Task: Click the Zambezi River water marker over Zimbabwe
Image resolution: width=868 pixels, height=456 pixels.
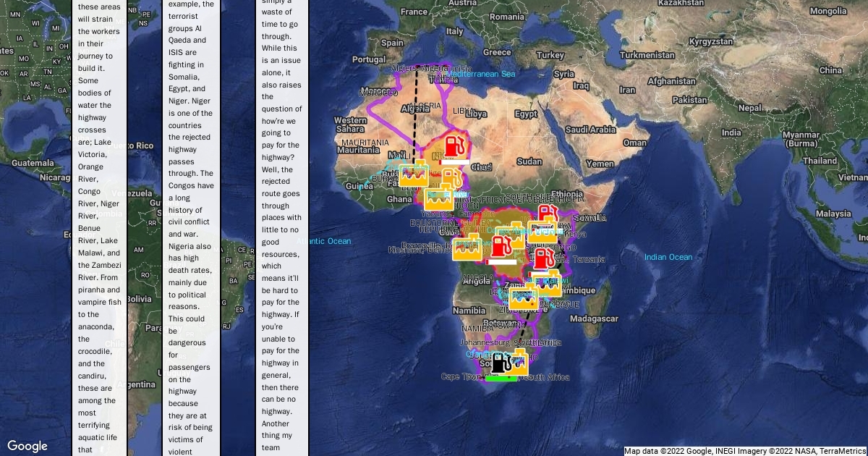Action: coord(523,297)
